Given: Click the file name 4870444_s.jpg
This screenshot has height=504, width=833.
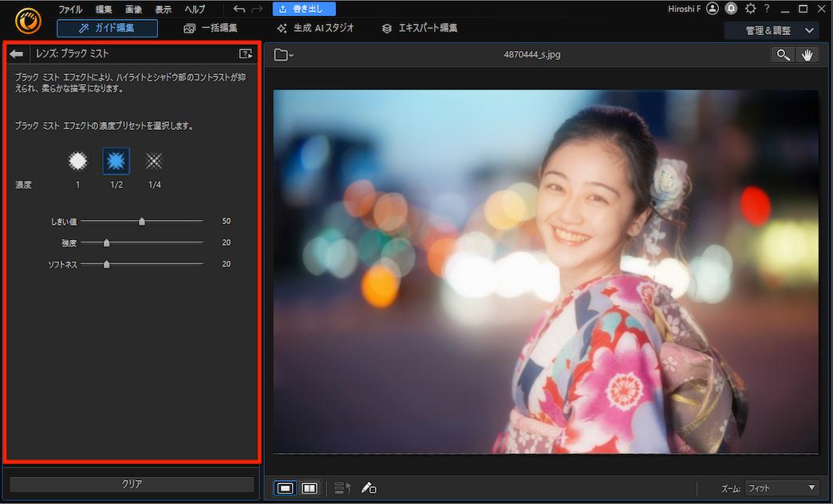Looking at the screenshot, I should pyautogui.click(x=531, y=54).
